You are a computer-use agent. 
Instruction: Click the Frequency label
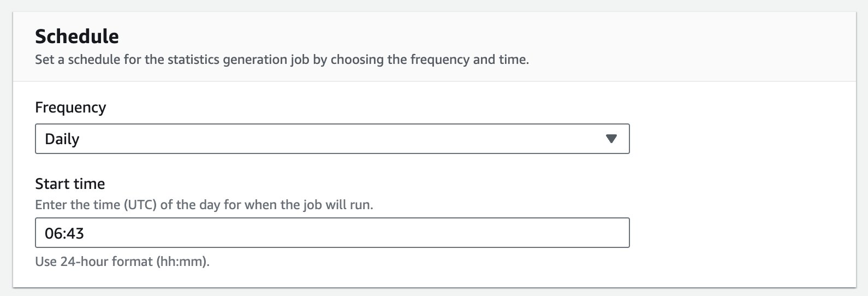coord(70,108)
